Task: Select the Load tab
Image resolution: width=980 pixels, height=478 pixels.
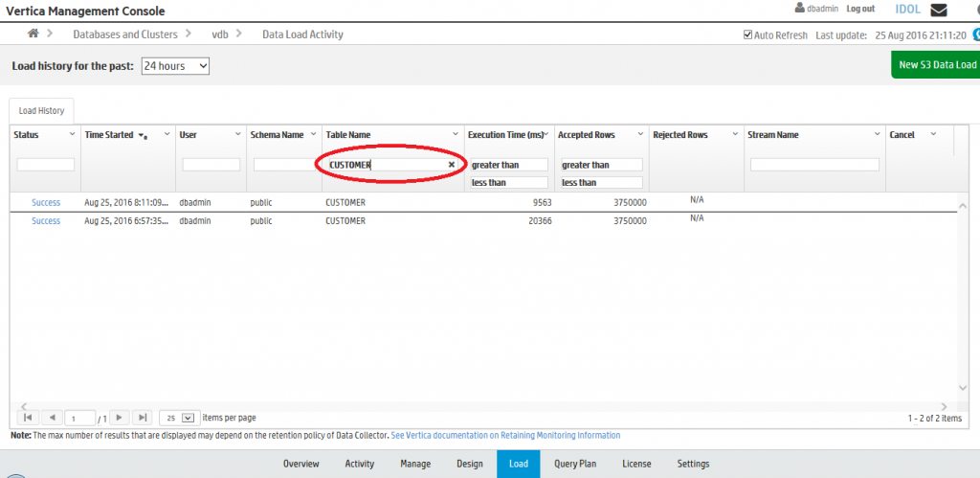Action: pyautogui.click(x=519, y=464)
